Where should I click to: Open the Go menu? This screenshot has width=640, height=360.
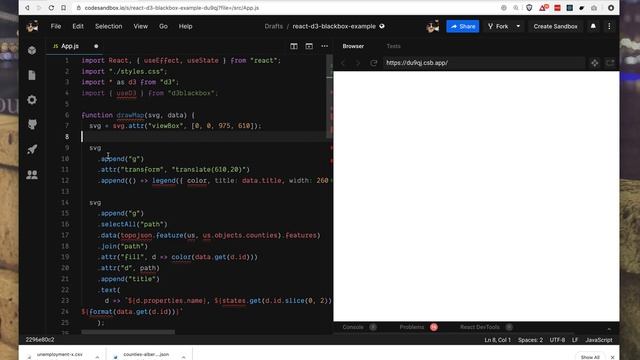163,26
